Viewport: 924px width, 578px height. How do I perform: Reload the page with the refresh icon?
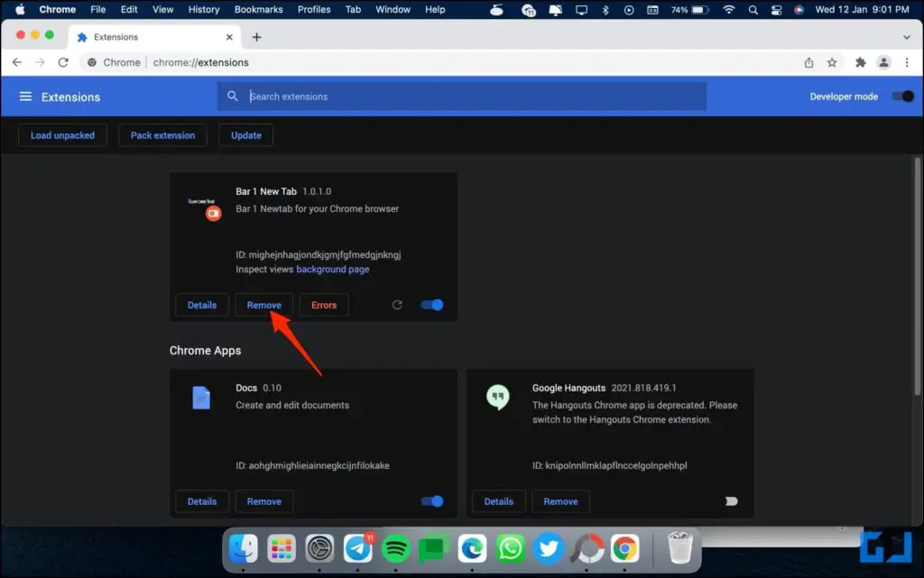tap(63, 62)
